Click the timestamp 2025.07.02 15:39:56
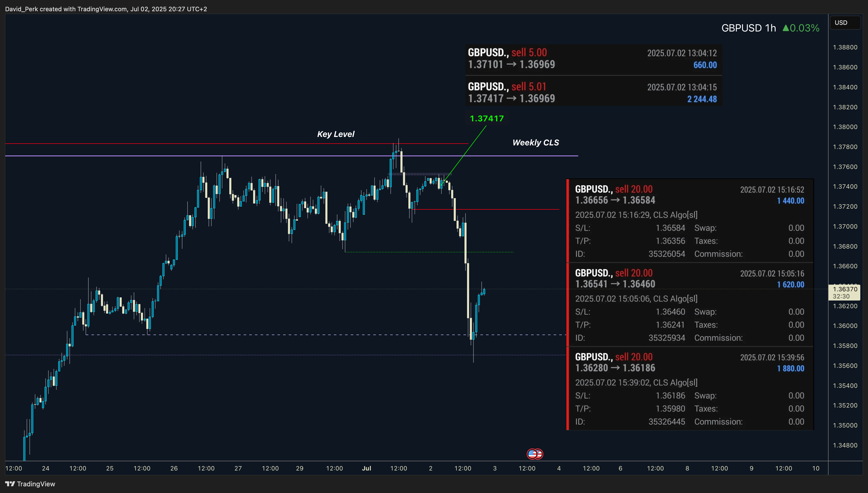Image resolution: width=868 pixels, height=493 pixels. [x=772, y=358]
